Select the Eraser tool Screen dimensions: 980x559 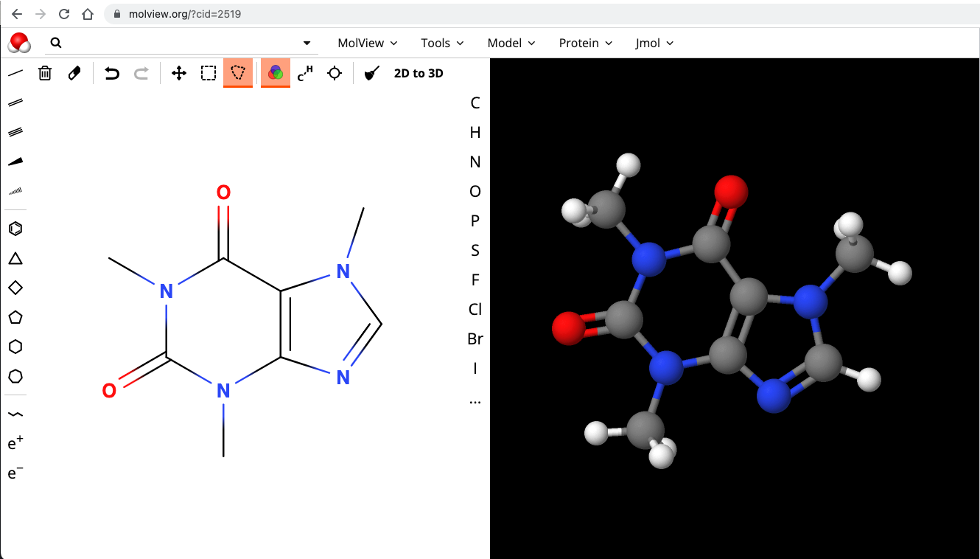click(74, 72)
